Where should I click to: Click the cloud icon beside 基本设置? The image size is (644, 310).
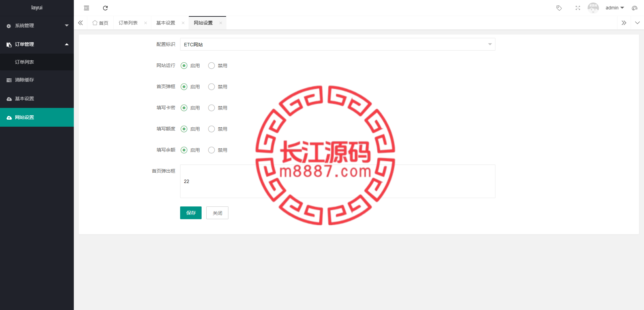tap(9, 99)
